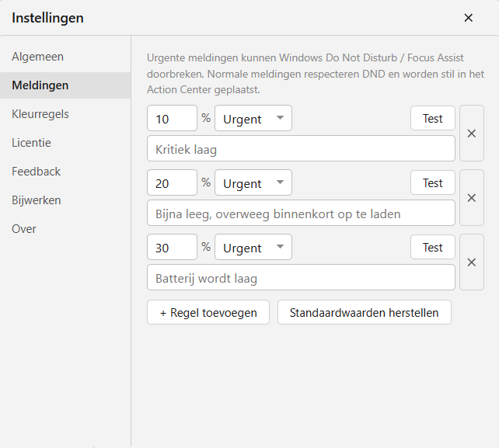499x448 pixels.
Task: Click Standaardwaarden herstellen button
Action: [x=365, y=312]
